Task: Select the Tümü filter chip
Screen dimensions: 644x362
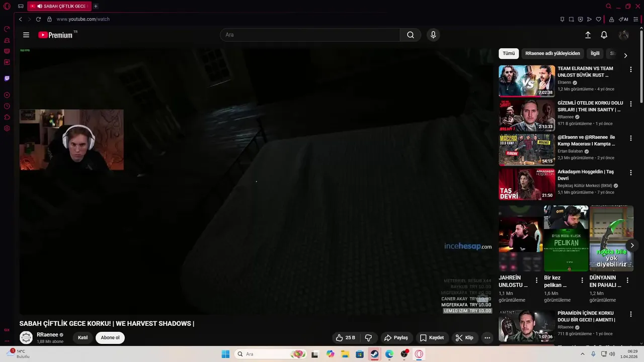Action: tap(509, 53)
